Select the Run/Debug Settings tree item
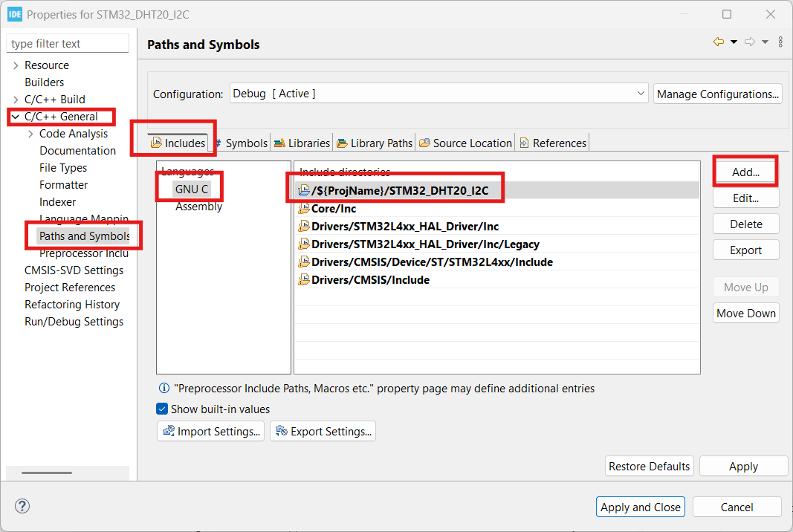Screen dimensions: 793x532 74,322
